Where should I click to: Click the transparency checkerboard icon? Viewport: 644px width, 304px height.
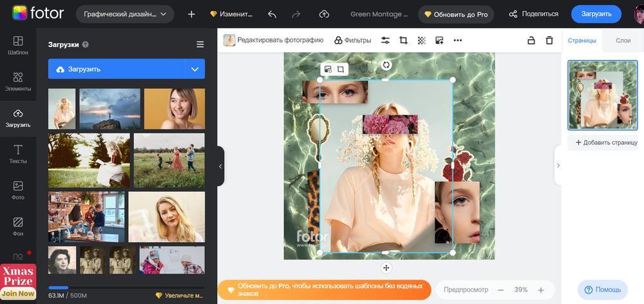[421, 40]
